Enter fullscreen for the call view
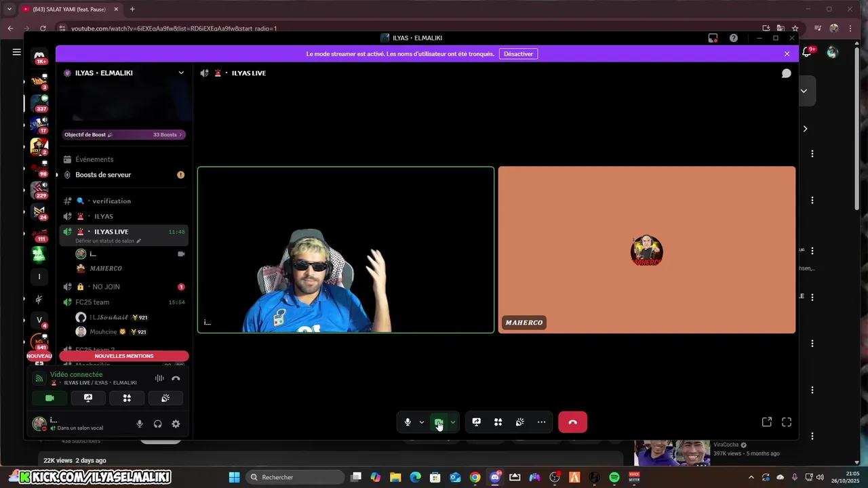868x488 pixels. point(787,422)
